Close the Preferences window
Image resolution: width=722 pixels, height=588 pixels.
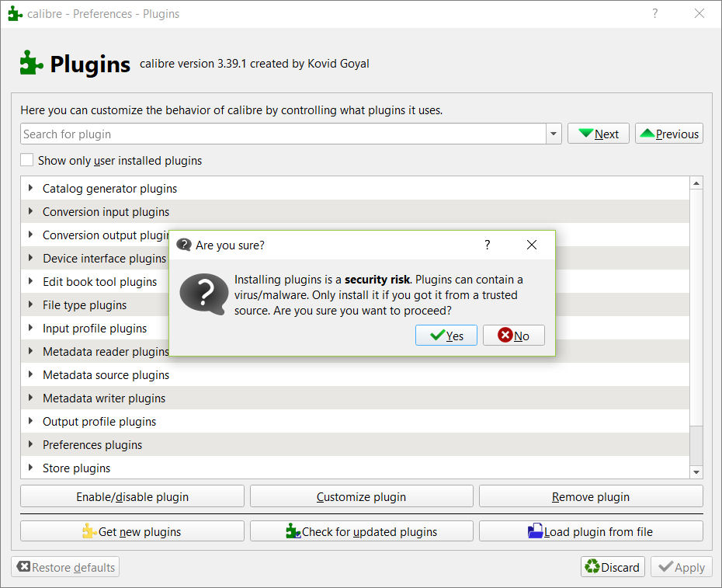click(x=699, y=13)
